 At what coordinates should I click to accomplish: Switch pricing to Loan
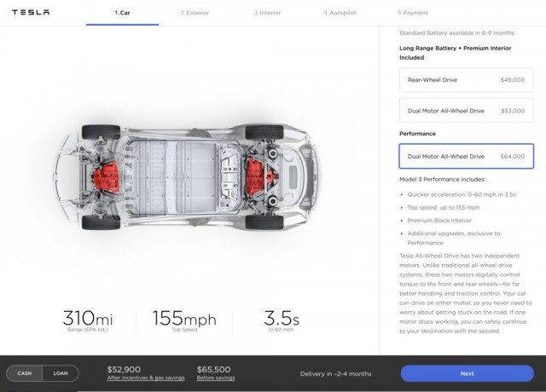(x=61, y=373)
